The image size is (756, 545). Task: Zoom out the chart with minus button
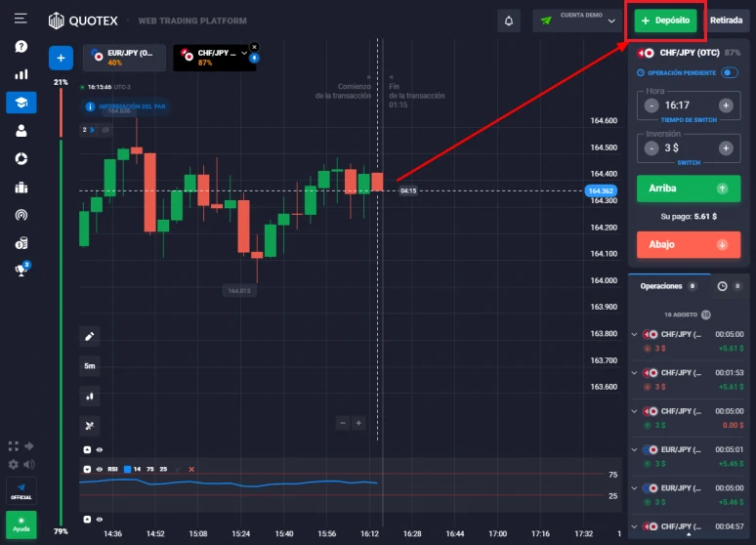(x=343, y=423)
